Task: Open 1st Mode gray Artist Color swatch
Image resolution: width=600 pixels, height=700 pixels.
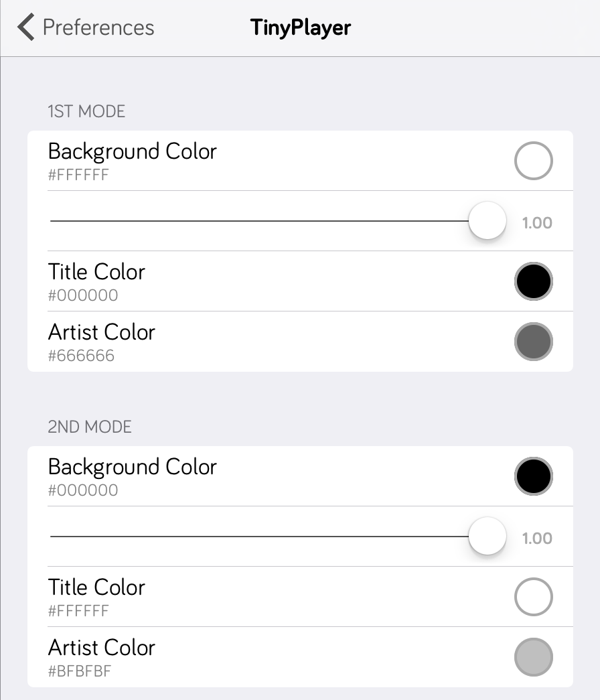Action: [x=533, y=342]
